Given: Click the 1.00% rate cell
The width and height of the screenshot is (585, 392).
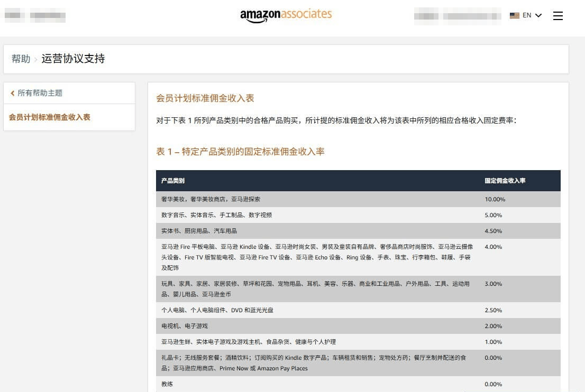Looking at the screenshot, I should (x=493, y=342).
